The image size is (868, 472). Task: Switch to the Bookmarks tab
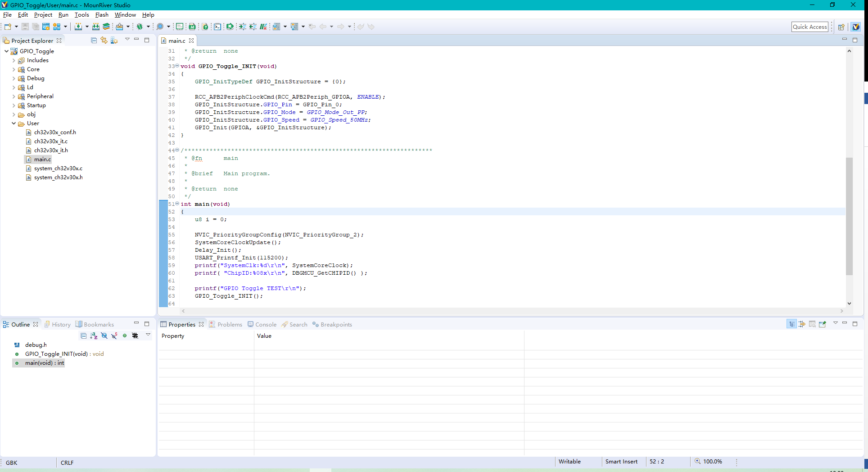point(95,324)
